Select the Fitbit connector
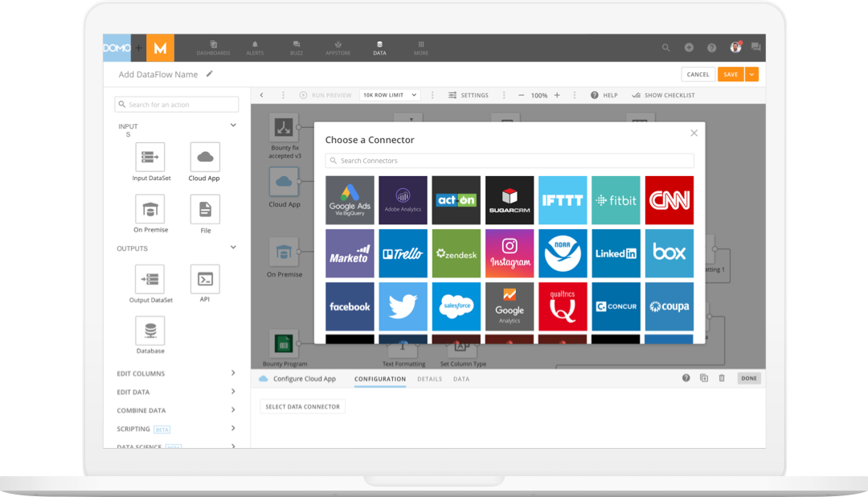This screenshot has width=868, height=497. (x=616, y=200)
